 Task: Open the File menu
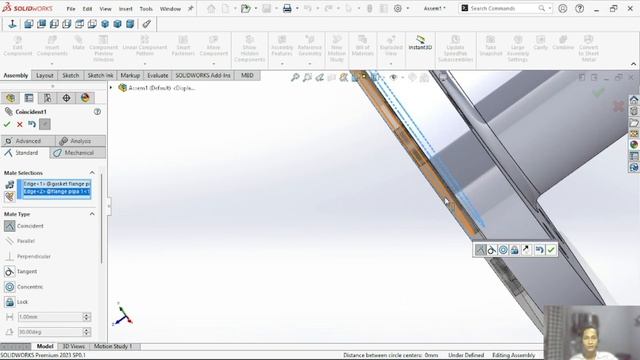coord(71,9)
